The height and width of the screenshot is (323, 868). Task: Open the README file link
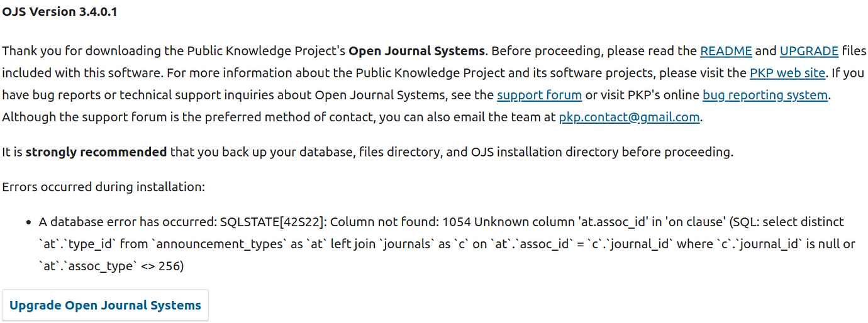(x=726, y=51)
